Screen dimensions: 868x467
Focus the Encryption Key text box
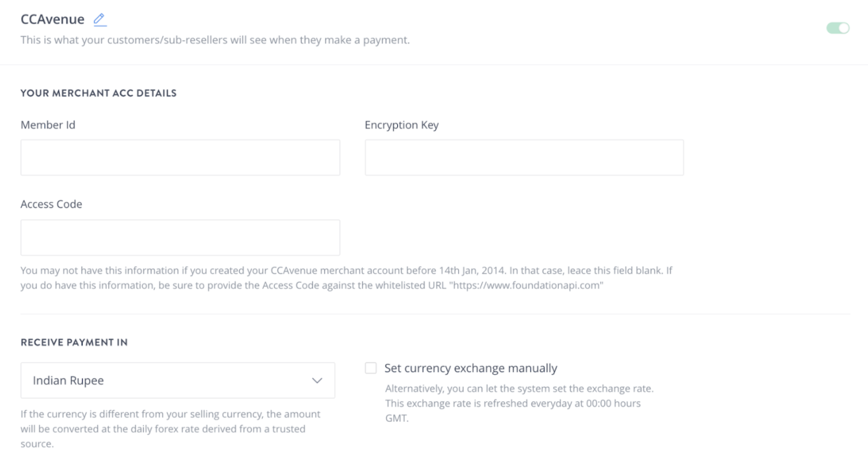click(524, 158)
